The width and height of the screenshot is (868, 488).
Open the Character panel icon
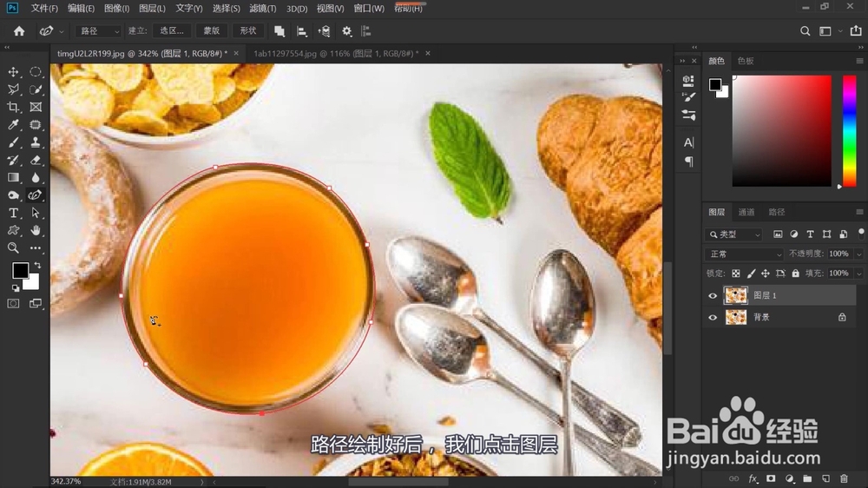pyautogui.click(x=688, y=142)
